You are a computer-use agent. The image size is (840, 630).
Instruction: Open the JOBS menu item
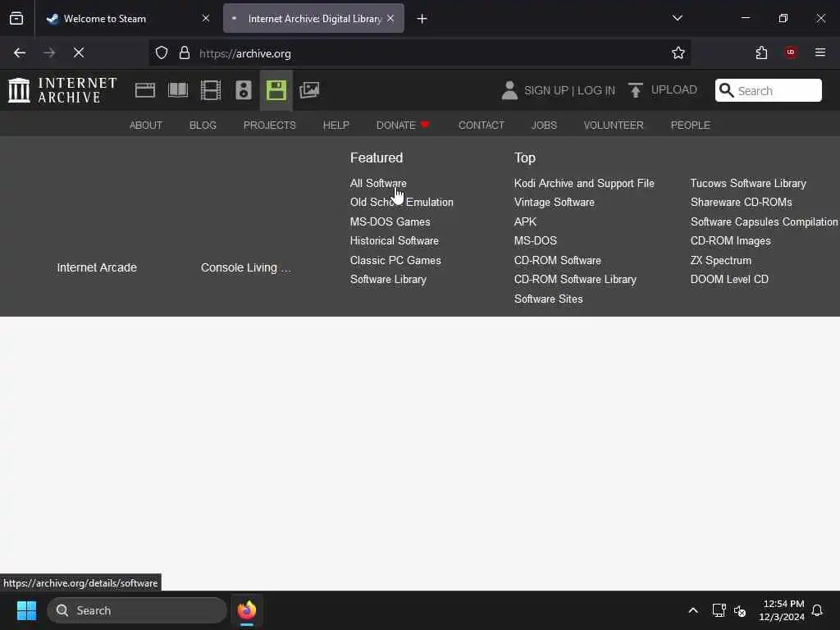pos(544,125)
